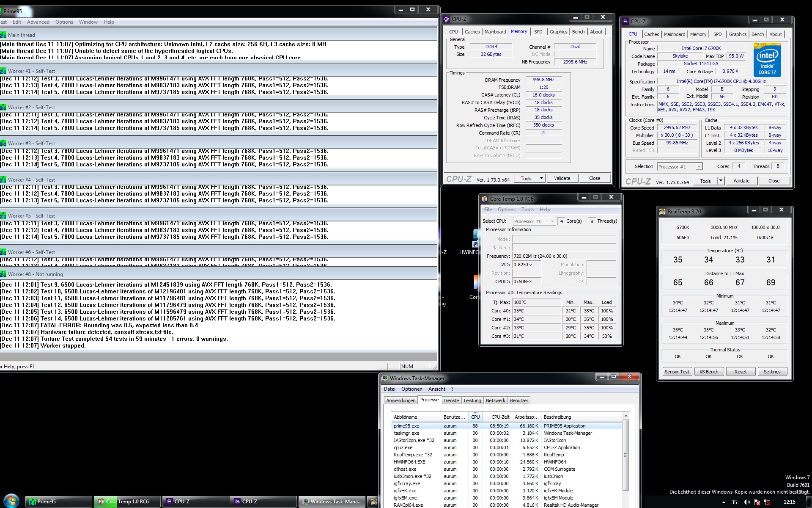Open Ansicht menu in Task-Manager
812x508 pixels.
[x=437, y=389]
